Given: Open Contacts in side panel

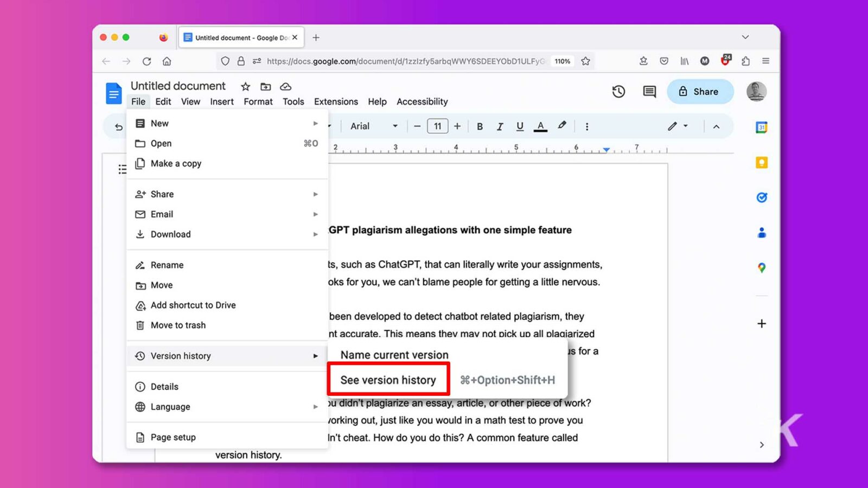Looking at the screenshot, I should [762, 233].
